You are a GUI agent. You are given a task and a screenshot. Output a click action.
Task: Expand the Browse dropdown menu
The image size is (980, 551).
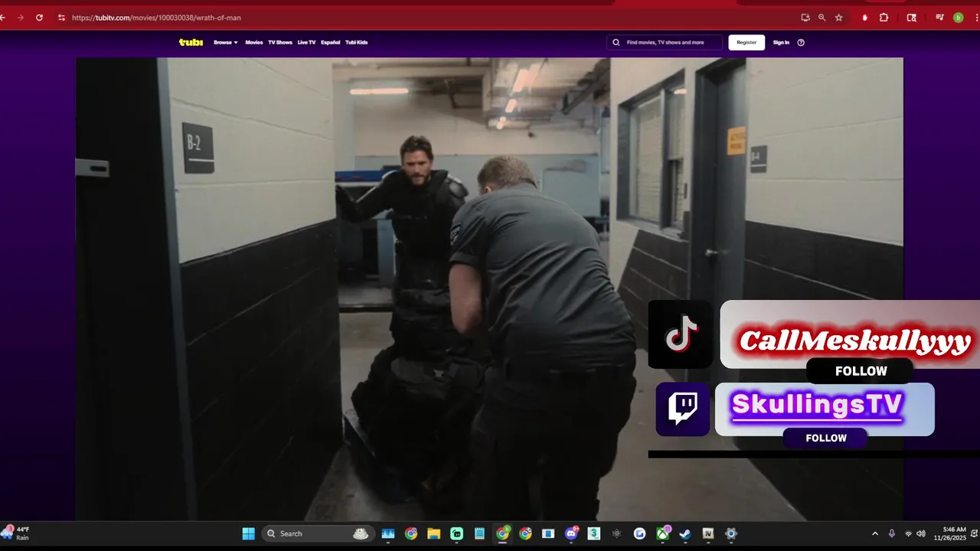tap(226, 43)
